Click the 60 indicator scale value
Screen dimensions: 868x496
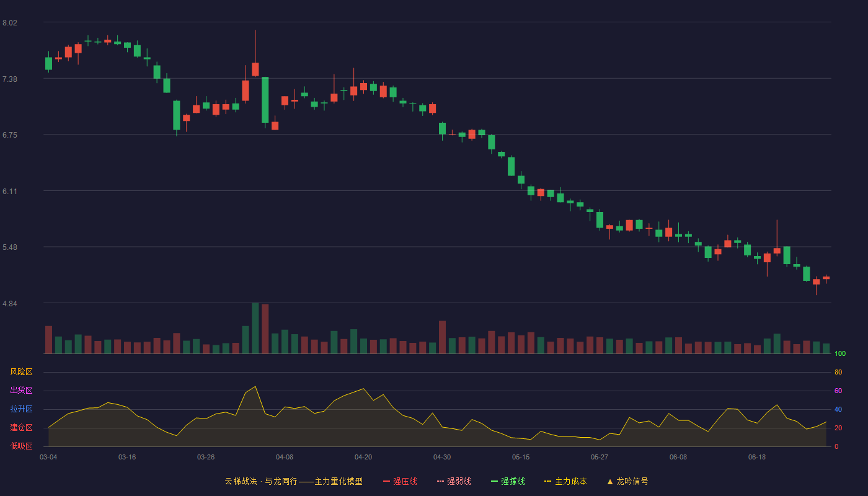[x=838, y=391]
